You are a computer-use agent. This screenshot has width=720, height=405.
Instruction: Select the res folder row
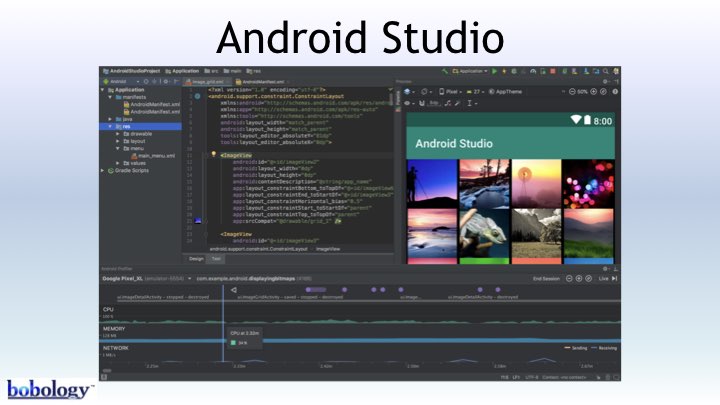tap(141, 126)
